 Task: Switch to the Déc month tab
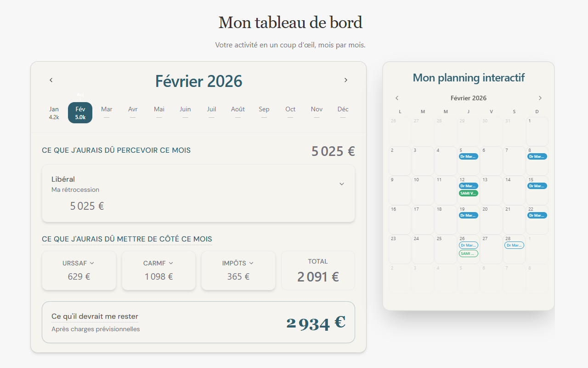click(x=343, y=112)
